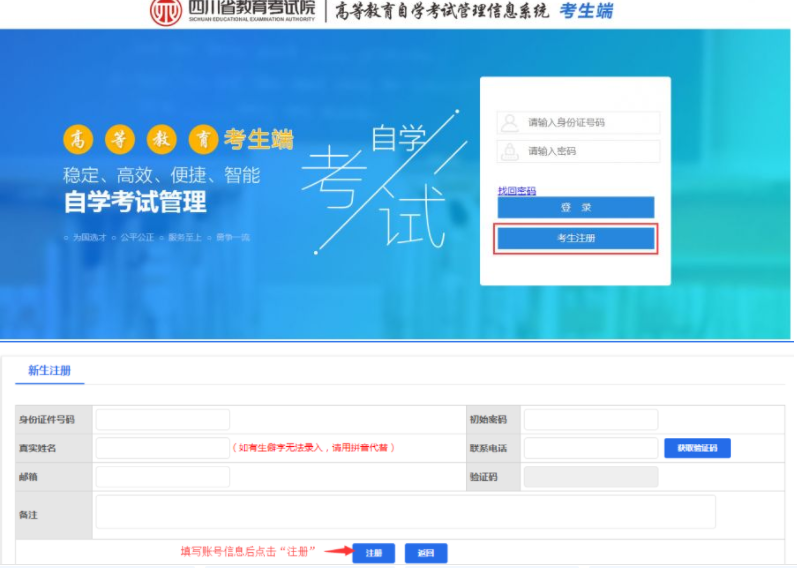Open the 找回密码 link
This screenshot has width=797, height=568.
[516, 191]
